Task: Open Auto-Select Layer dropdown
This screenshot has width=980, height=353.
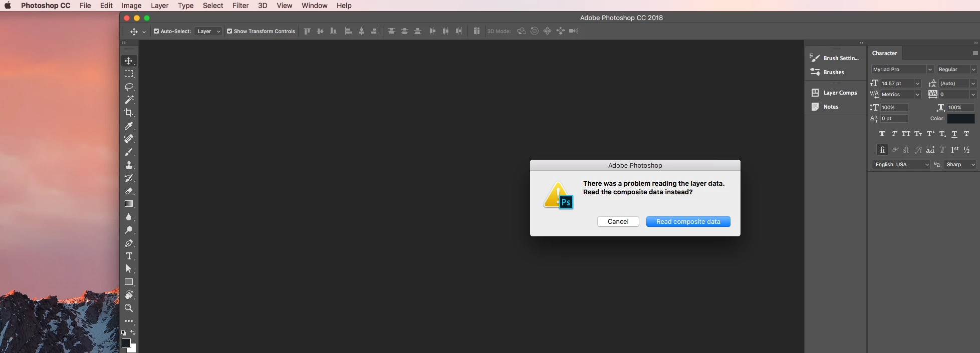Action: (x=208, y=31)
